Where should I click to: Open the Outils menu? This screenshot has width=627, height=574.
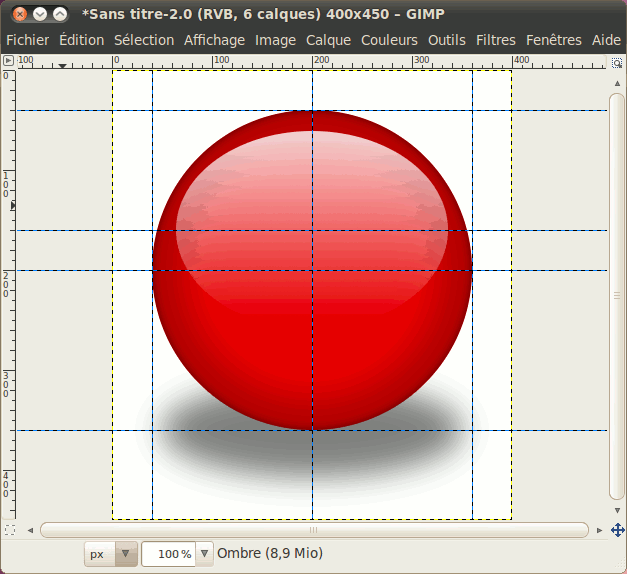(447, 40)
